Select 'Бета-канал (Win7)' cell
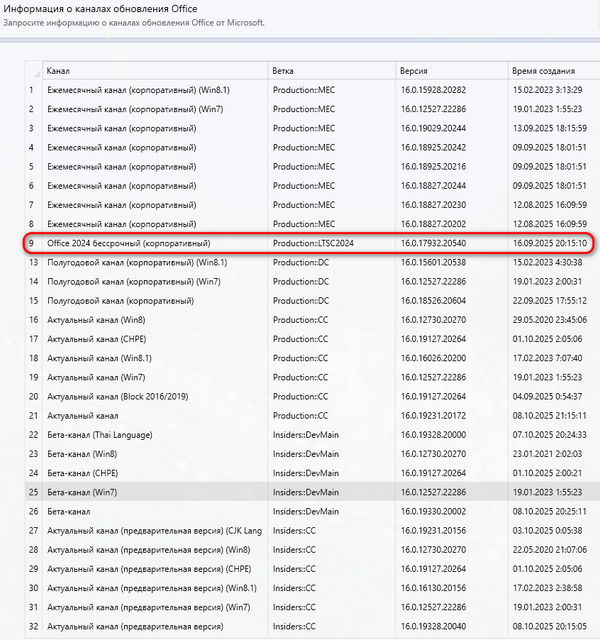This screenshot has width=600, height=640. click(x=155, y=492)
